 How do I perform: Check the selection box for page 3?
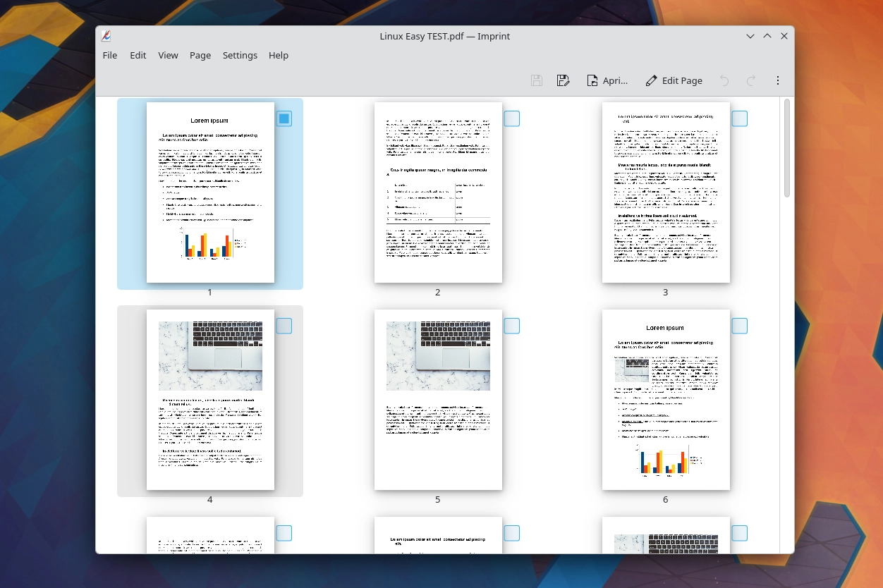tap(740, 118)
